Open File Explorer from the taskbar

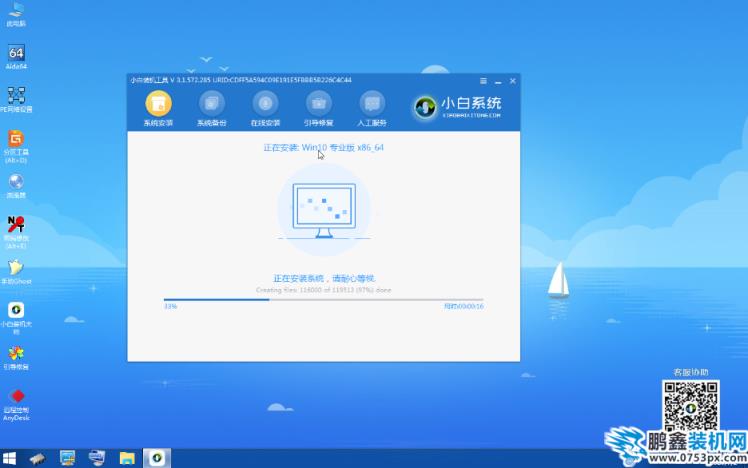127,458
